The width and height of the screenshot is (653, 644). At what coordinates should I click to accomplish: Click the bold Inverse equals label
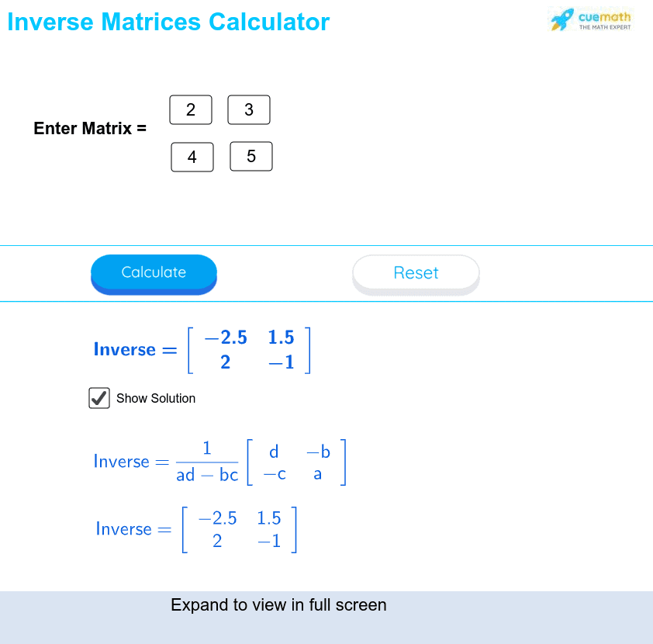[x=135, y=349]
